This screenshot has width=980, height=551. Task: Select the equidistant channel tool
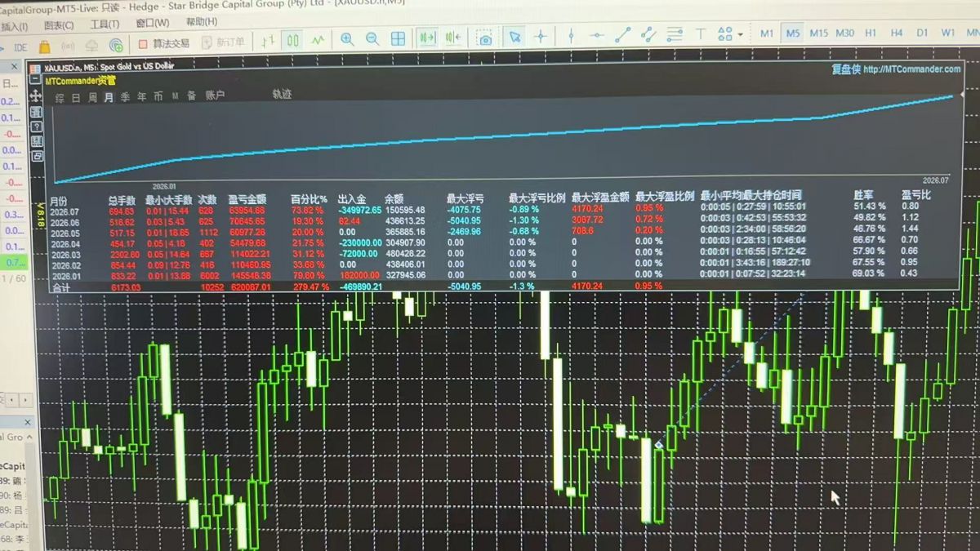tap(648, 35)
